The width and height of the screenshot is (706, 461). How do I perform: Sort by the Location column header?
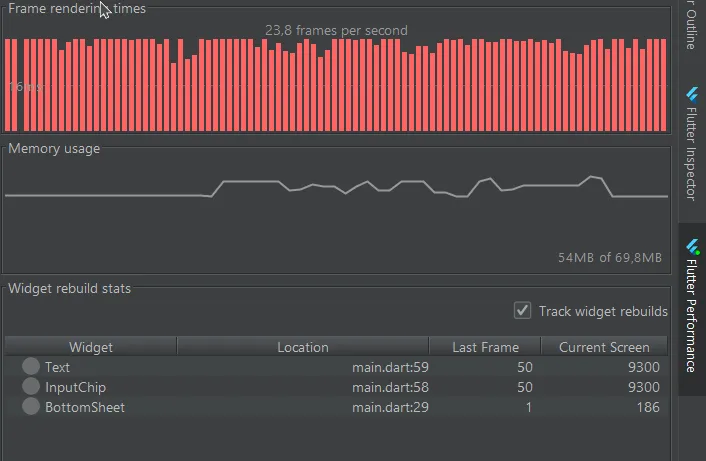pyautogui.click(x=303, y=347)
